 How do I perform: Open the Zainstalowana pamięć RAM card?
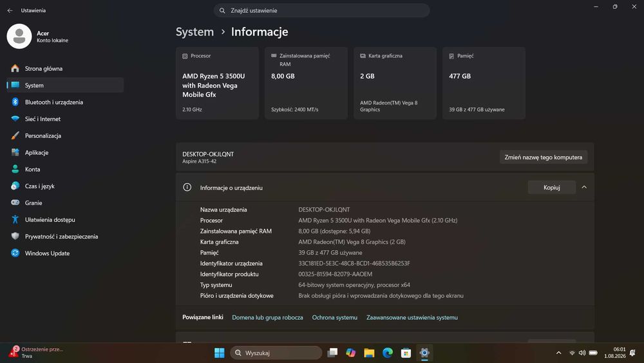tap(306, 83)
